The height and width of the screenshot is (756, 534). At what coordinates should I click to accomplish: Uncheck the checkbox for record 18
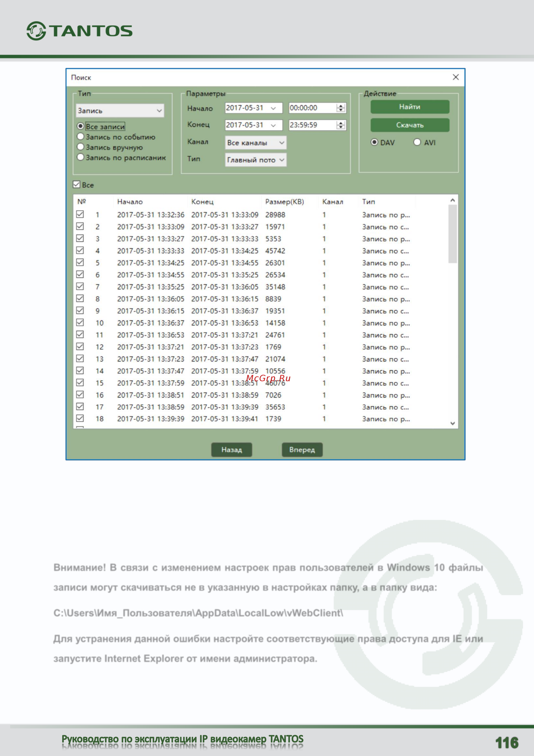(x=80, y=419)
